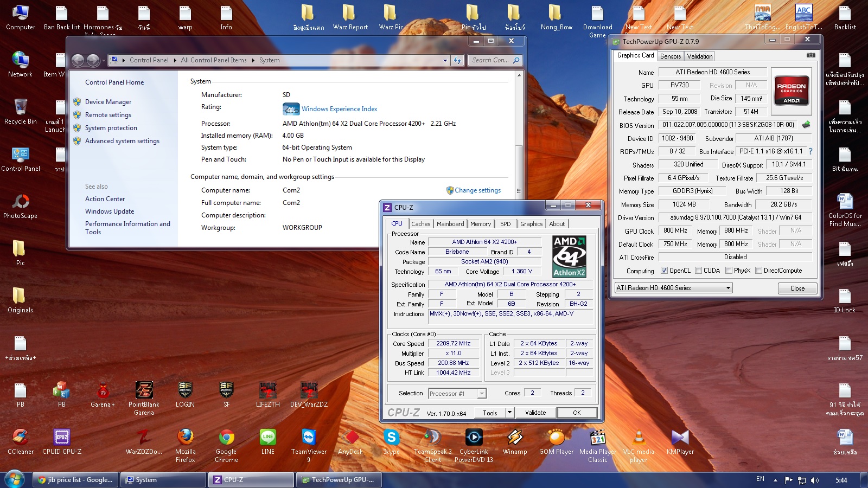Image resolution: width=868 pixels, height=488 pixels.
Task: Switch to Mainboard tab in CPU-Z
Action: (450, 224)
